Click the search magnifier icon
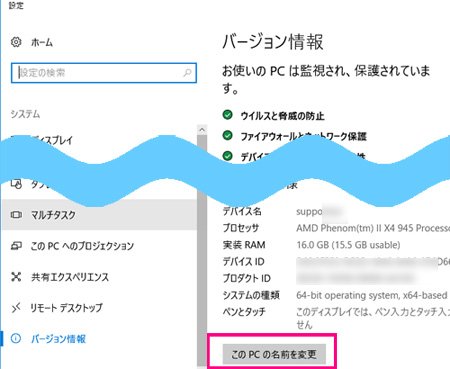The image size is (450, 369). pyautogui.click(x=187, y=72)
